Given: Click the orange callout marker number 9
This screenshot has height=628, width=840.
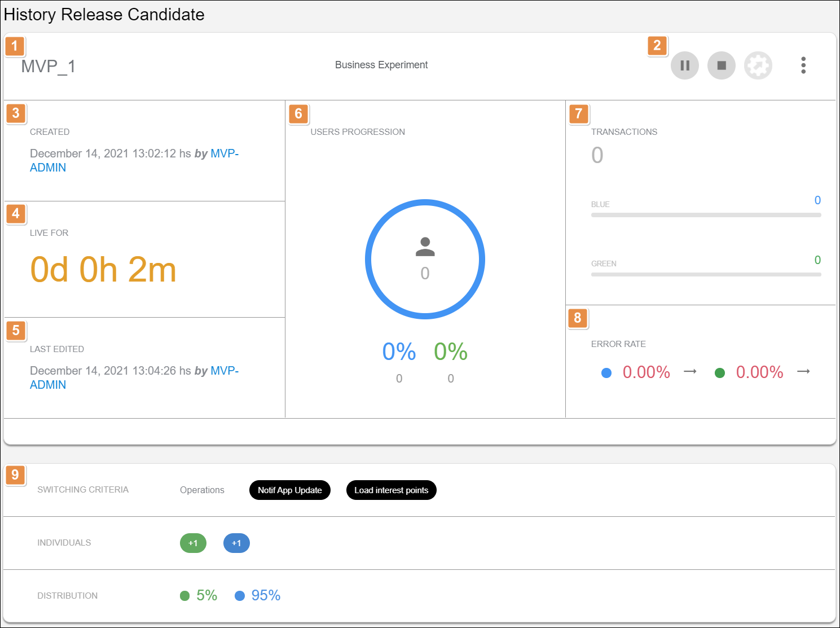Looking at the screenshot, I should [x=15, y=475].
